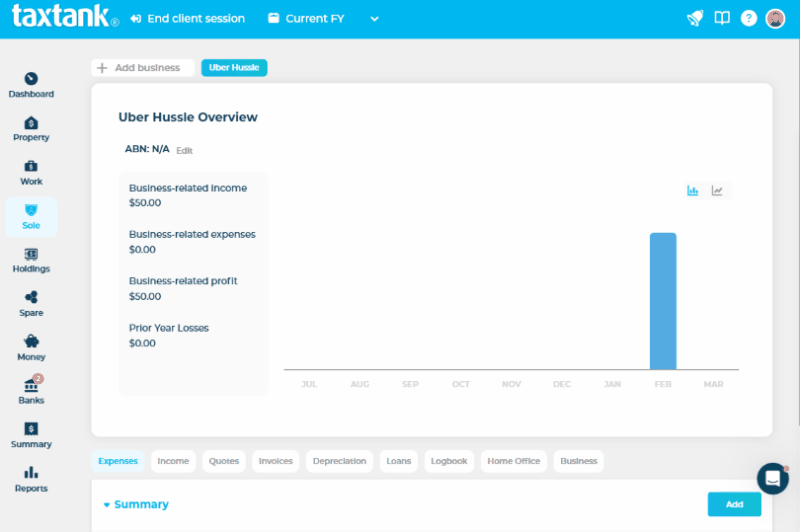Open the book guide icon
Viewport: 800px width, 532px height.
tap(722, 18)
